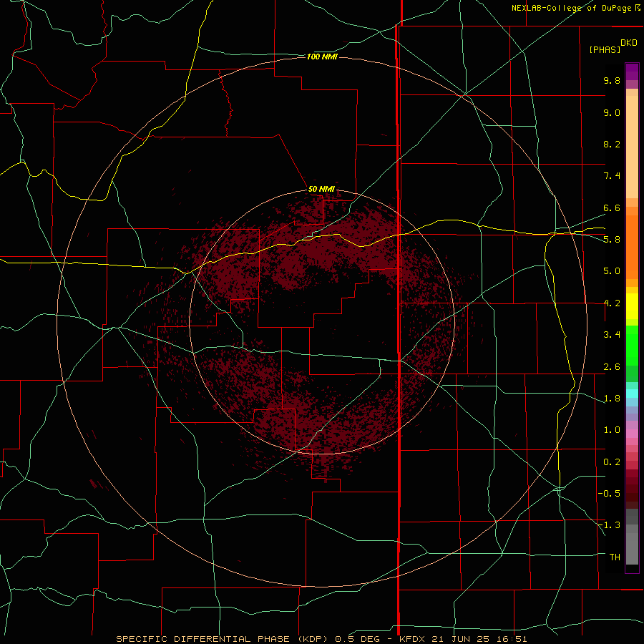644x644 pixels.
Task: Click the 1.8 scale value
Action: 612,399
